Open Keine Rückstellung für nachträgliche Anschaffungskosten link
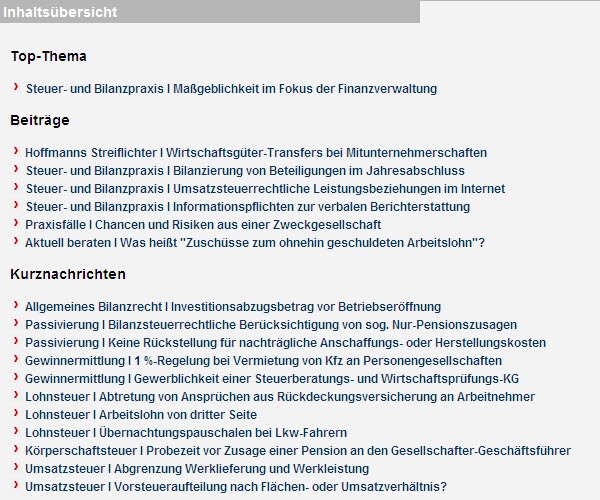 pos(285,343)
